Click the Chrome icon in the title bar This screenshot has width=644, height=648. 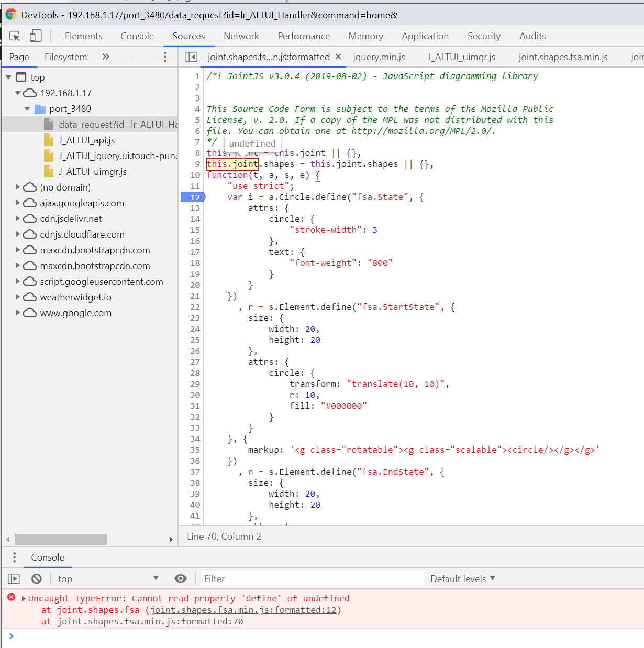[x=11, y=15]
